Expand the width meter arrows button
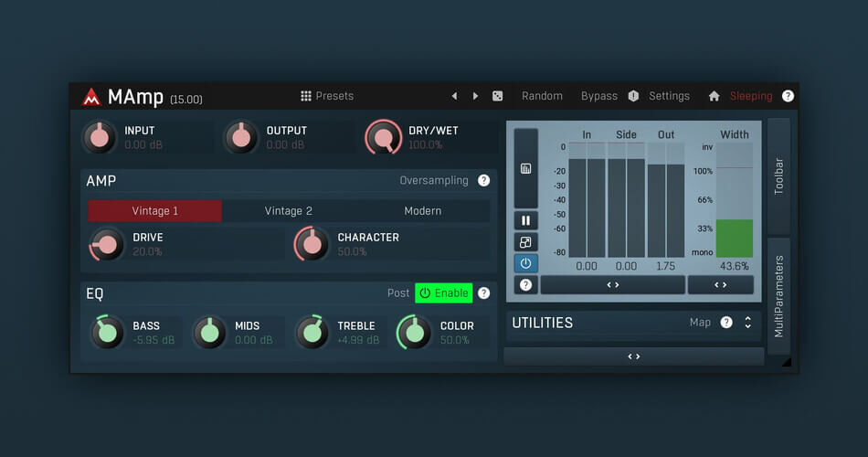The width and height of the screenshot is (868, 457). tap(720, 285)
